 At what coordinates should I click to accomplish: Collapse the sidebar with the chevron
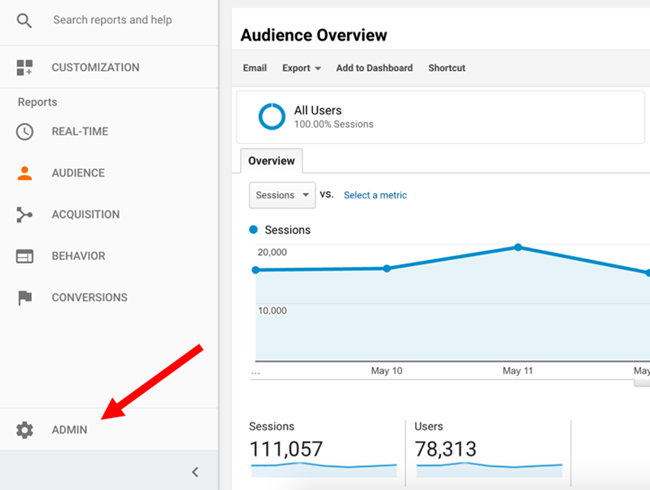(195, 472)
